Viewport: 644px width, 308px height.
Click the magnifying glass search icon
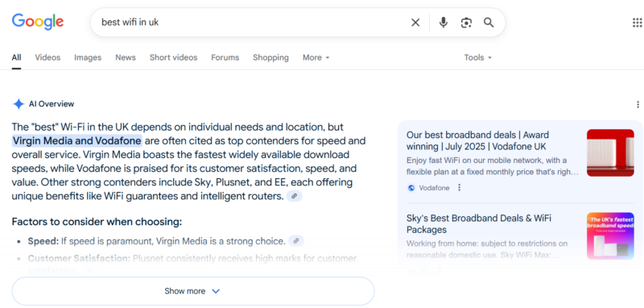tap(489, 23)
